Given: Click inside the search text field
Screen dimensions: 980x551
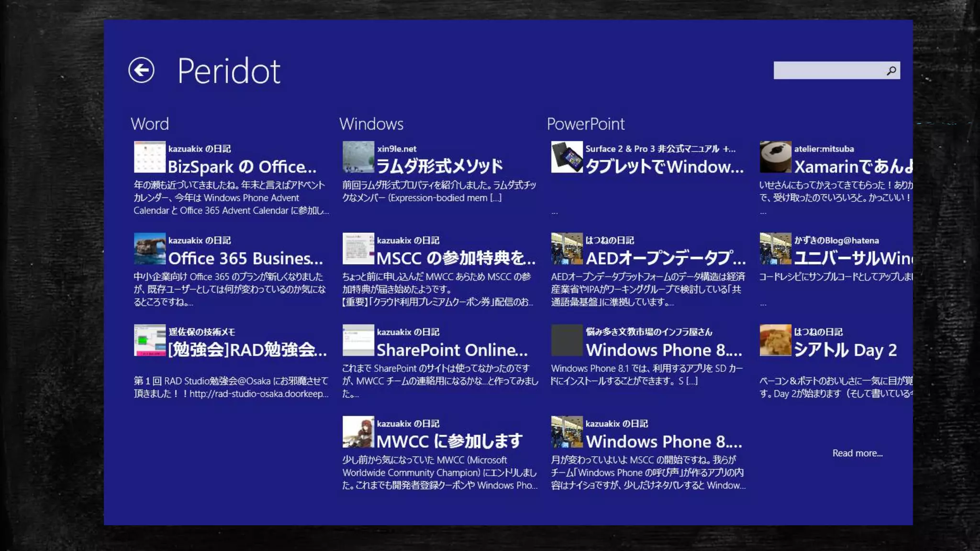Looking at the screenshot, I should (x=828, y=71).
